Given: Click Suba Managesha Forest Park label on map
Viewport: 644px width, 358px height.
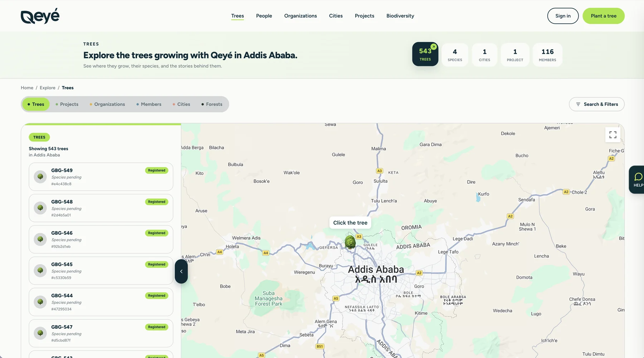Looking at the screenshot, I should click(269, 299).
